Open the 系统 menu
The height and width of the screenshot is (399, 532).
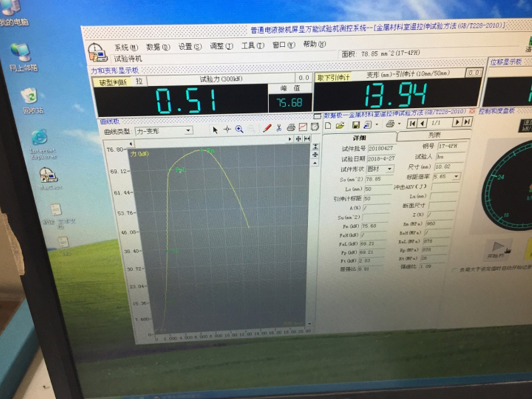[x=125, y=47]
